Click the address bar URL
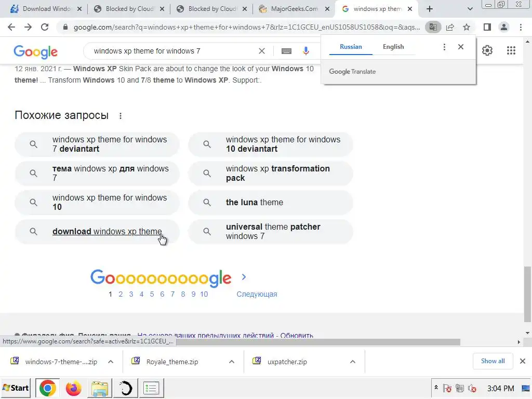The image size is (532, 399). pyautogui.click(x=247, y=27)
